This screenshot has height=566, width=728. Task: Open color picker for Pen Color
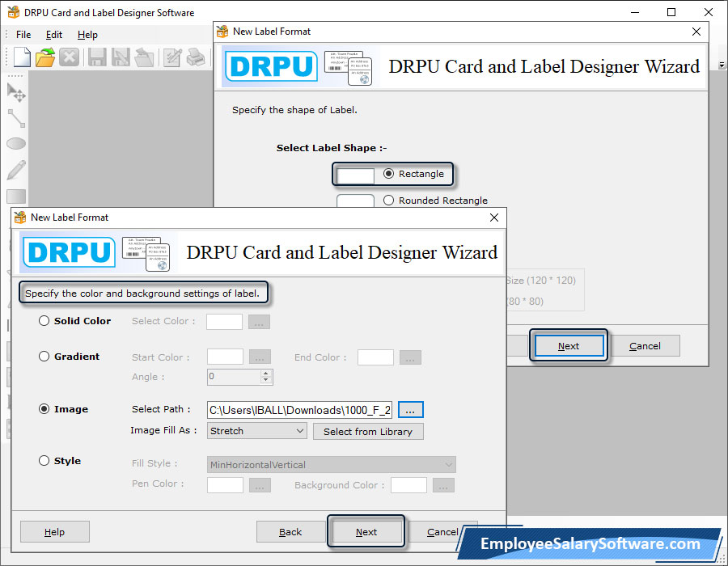click(x=260, y=485)
